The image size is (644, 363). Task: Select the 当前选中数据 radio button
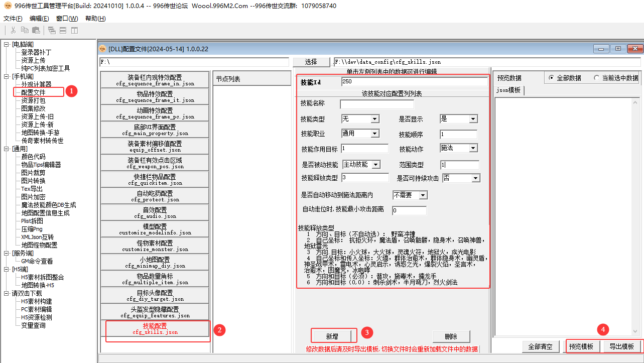(596, 78)
